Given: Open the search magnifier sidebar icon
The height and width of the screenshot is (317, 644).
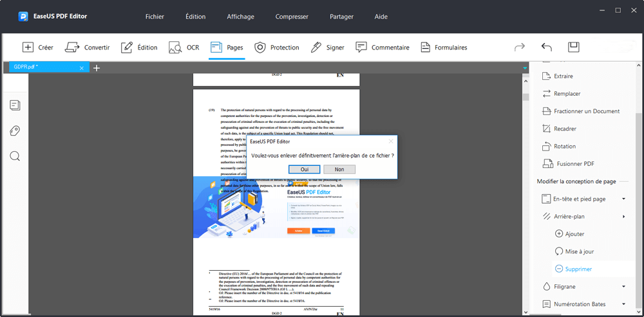Looking at the screenshot, I should click(15, 156).
